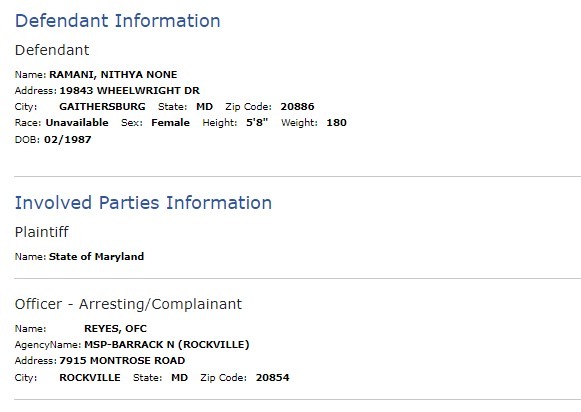Click the defendant State value MD

205,107
